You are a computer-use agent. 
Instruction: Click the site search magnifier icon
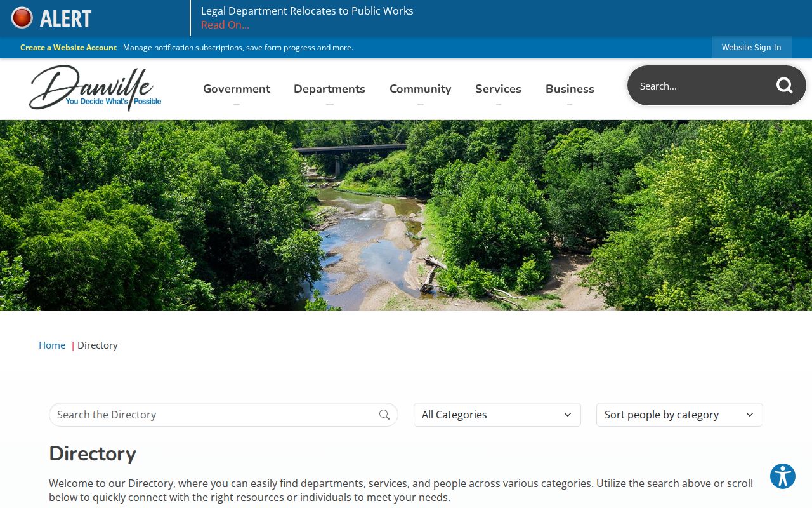point(785,86)
